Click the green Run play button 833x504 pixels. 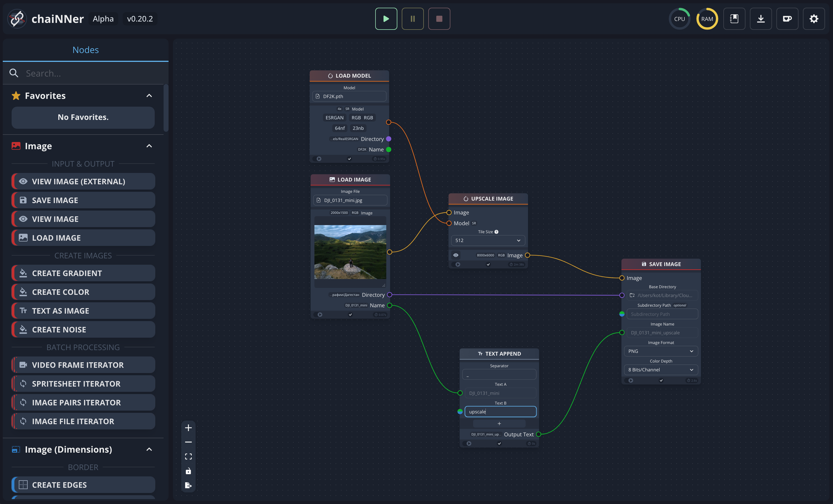[x=386, y=19]
